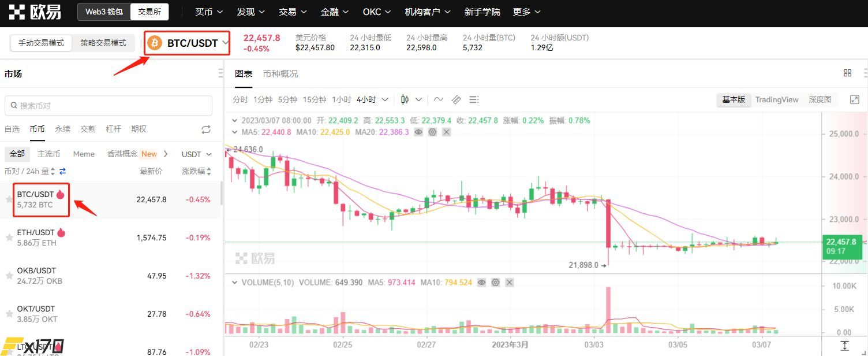Set 15分钟 chart interval
868x356 pixels.
point(315,99)
